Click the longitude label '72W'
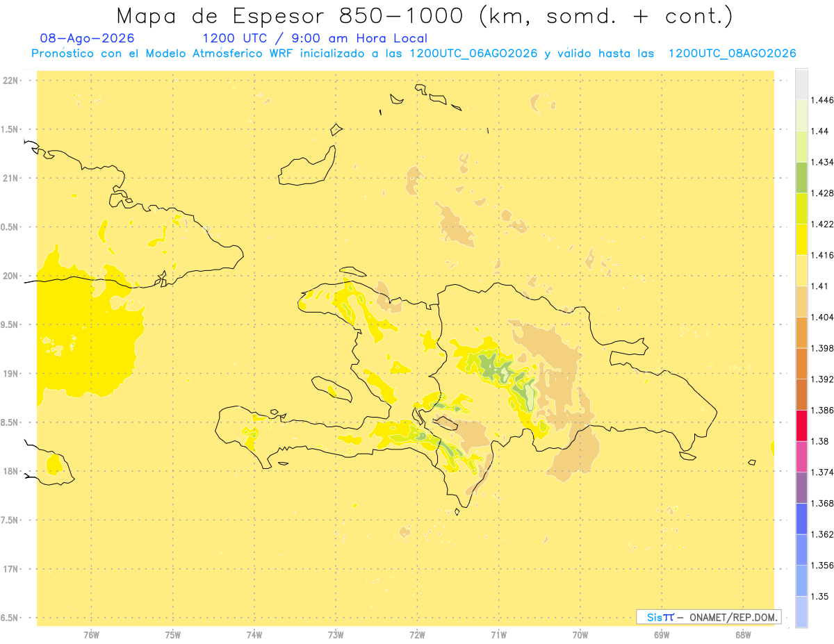 pyautogui.click(x=417, y=634)
